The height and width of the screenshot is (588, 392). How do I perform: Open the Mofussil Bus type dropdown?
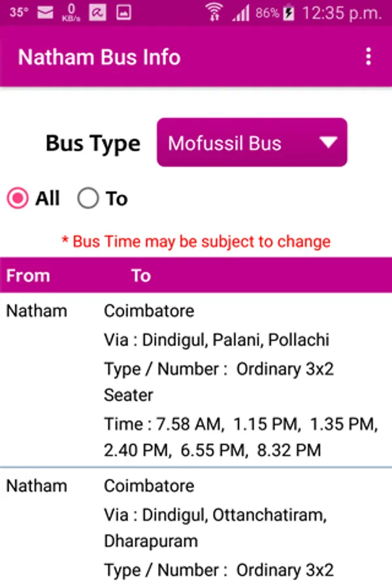coord(252,142)
